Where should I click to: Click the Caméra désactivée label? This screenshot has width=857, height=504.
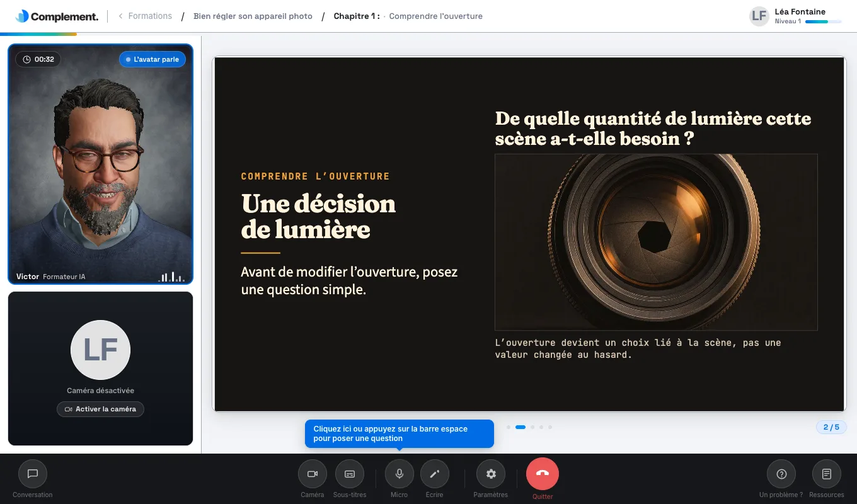[x=101, y=391]
